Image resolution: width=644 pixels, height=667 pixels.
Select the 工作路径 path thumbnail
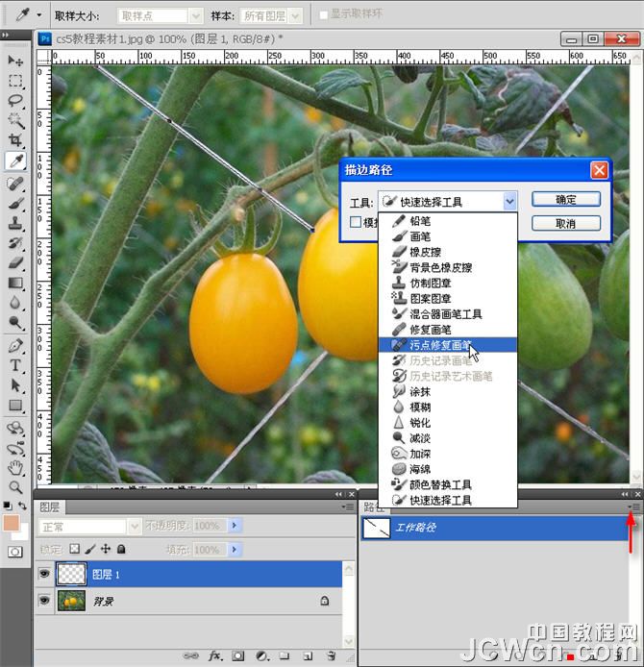click(376, 528)
